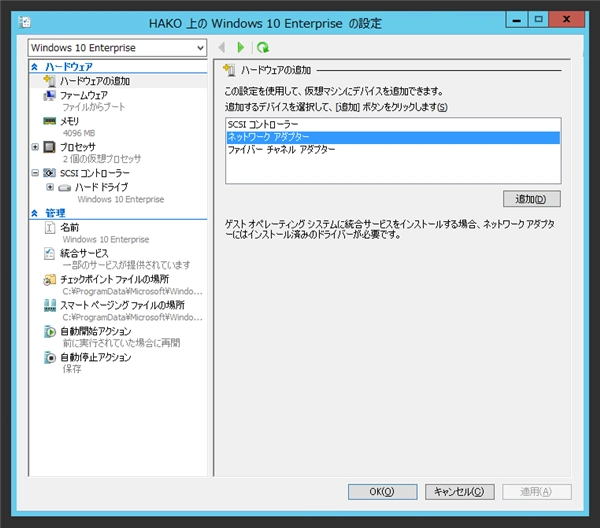Click the メモリ memory chip icon
Image resolution: width=600 pixels, height=528 pixels.
pos(49,121)
